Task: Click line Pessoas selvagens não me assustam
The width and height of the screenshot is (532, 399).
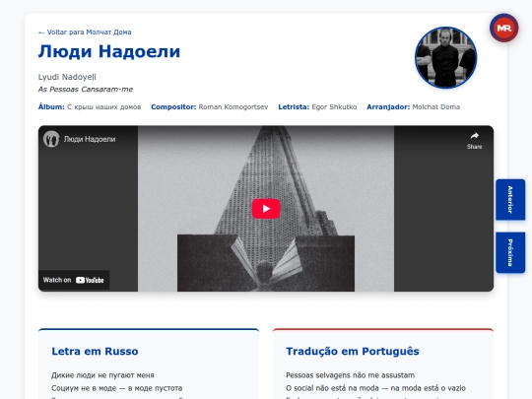Action: (x=350, y=375)
